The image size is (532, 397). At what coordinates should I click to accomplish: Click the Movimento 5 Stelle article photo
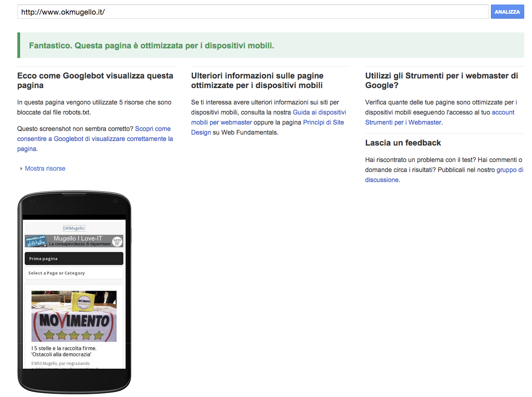(74, 316)
